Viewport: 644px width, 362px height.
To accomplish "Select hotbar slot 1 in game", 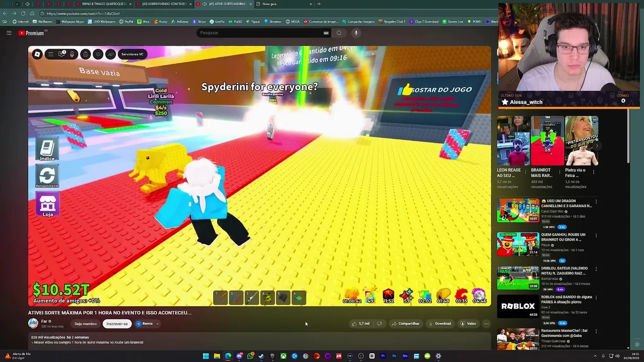I will point(220,298).
